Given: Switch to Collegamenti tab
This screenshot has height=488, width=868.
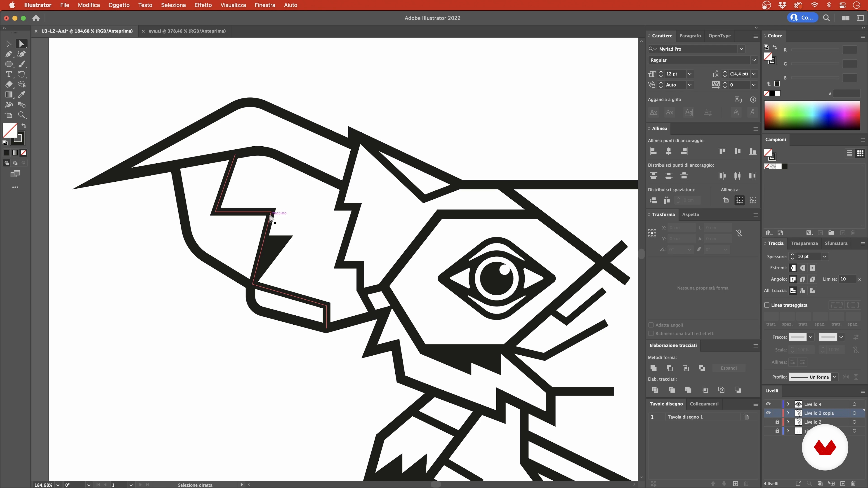Looking at the screenshot, I should pyautogui.click(x=704, y=404).
